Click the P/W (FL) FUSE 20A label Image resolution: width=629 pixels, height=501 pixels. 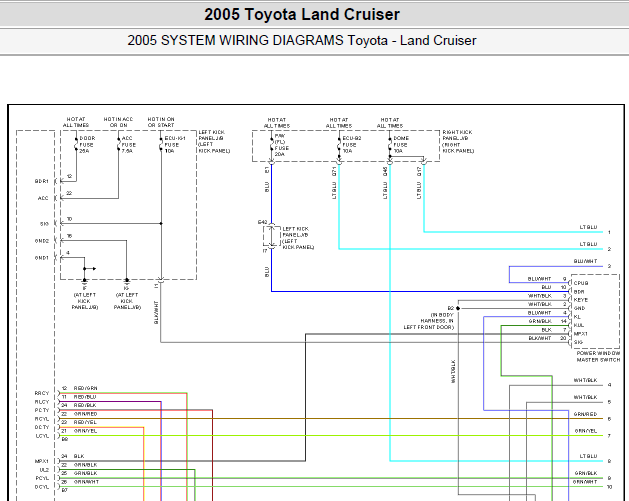(282, 145)
